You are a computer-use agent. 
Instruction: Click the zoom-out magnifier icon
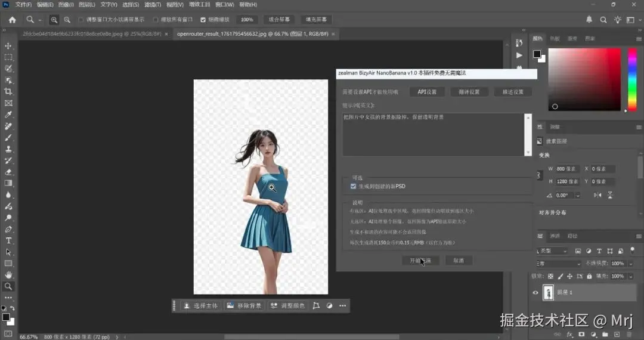click(67, 20)
